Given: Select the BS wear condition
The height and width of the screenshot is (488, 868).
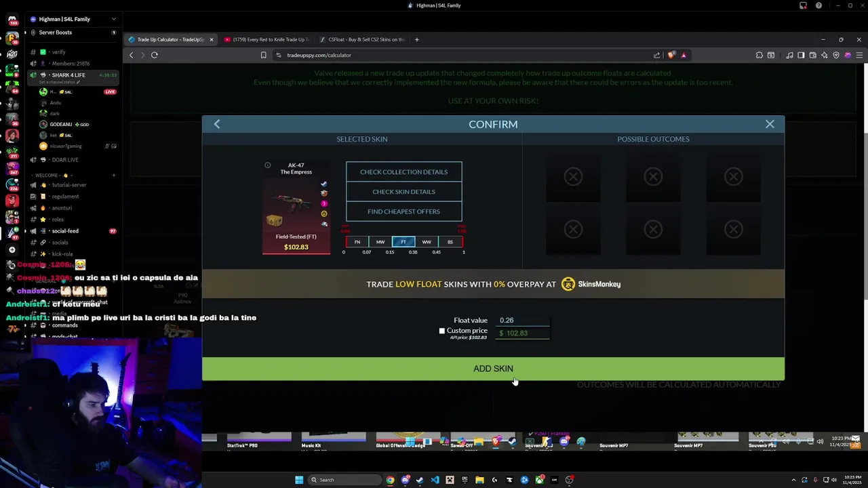Looking at the screenshot, I should point(450,242).
